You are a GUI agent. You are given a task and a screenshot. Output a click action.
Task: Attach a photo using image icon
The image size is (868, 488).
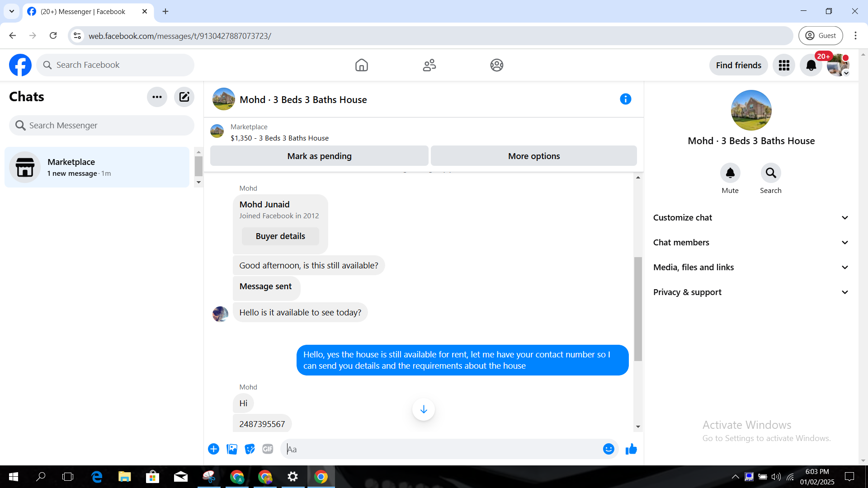[x=232, y=449]
